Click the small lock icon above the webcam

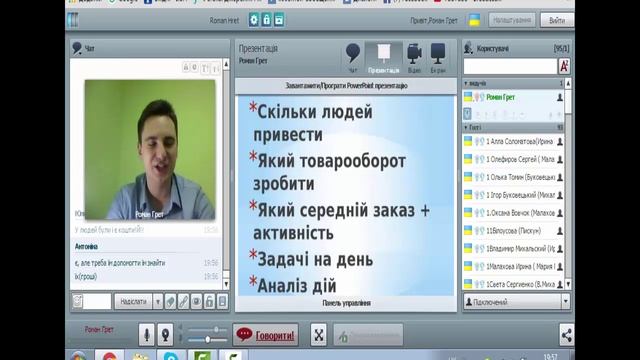[x=186, y=67]
